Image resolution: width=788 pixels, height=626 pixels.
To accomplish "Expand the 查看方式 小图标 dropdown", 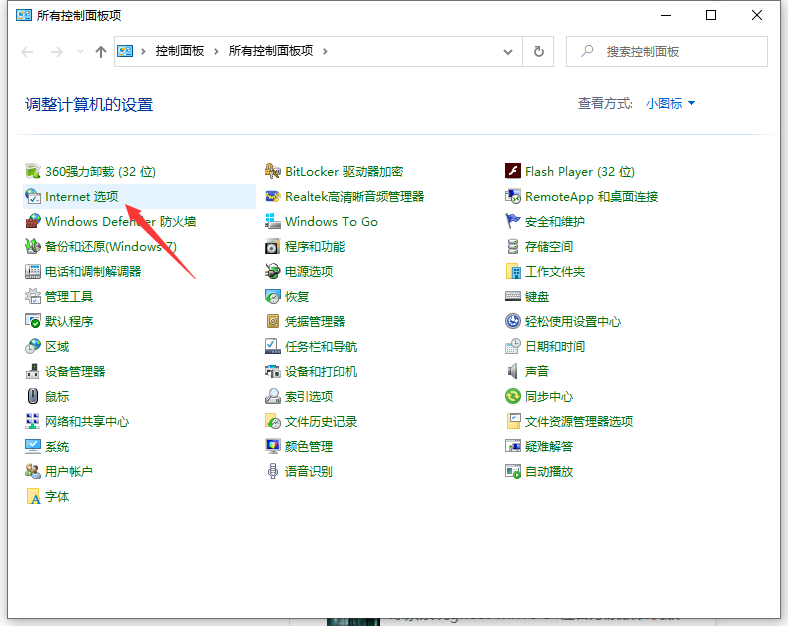I will 670,104.
